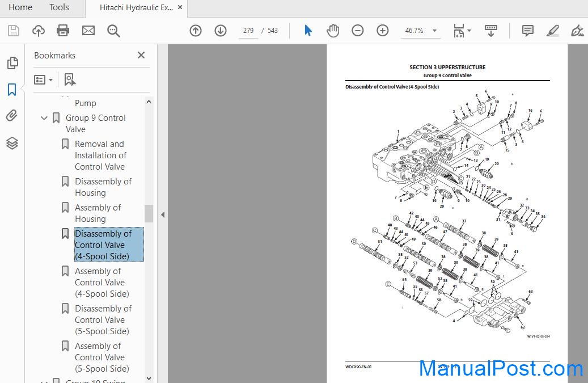Click the Save file icon
The image size is (588, 383).
14,31
